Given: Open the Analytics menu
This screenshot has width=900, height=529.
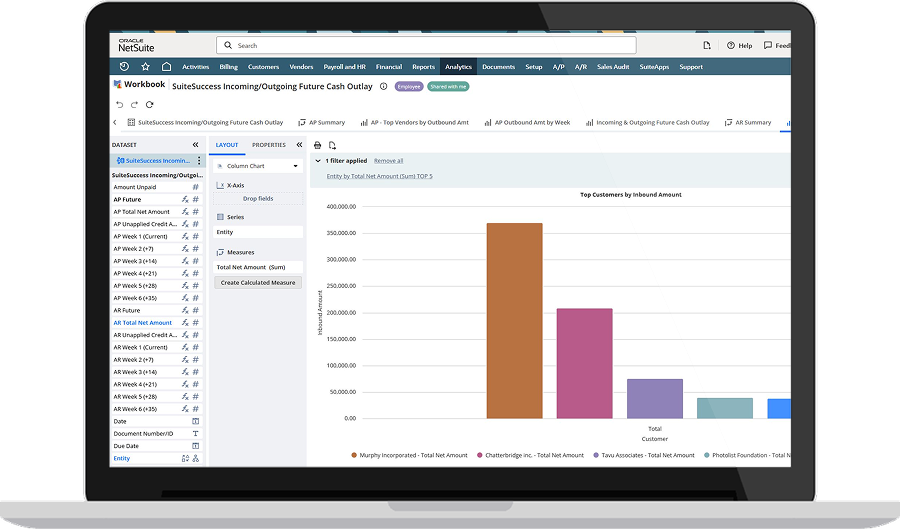Looking at the screenshot, I should 458,67.
